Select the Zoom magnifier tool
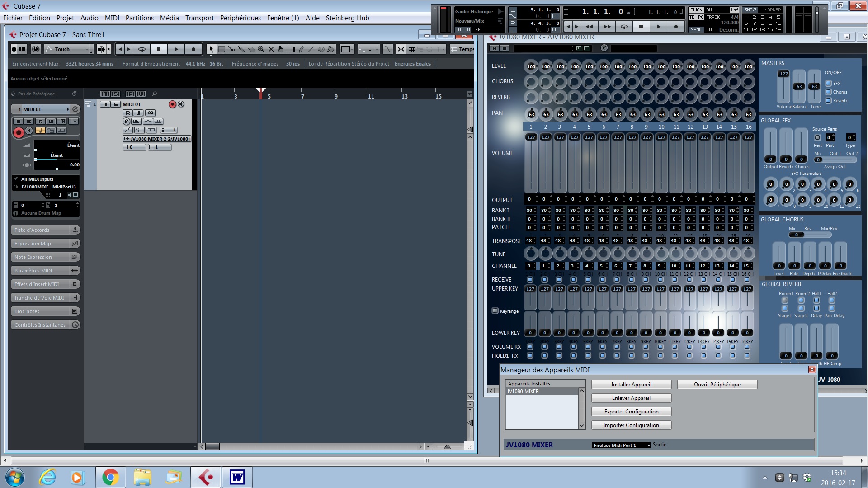Viewport: 868px width, 488px height. (x=261, y=49)
